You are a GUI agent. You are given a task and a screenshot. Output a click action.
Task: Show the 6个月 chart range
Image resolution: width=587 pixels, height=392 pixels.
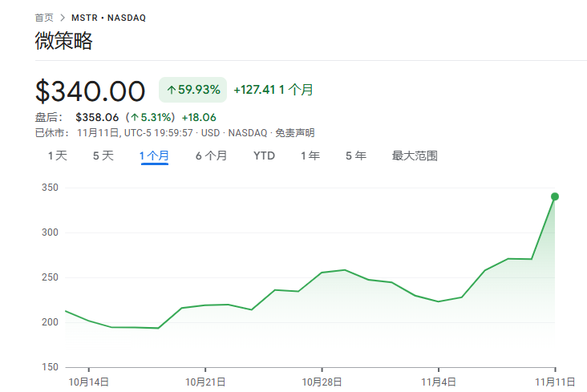211,156
